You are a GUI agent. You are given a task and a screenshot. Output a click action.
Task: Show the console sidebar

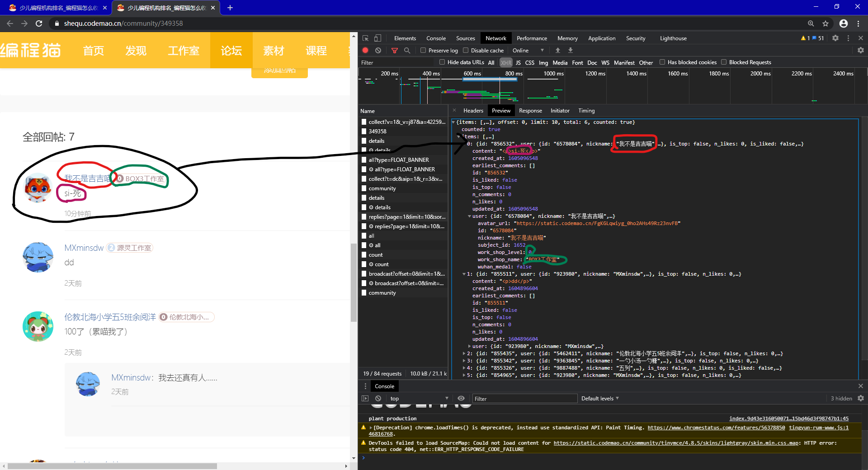click(365, 399)
